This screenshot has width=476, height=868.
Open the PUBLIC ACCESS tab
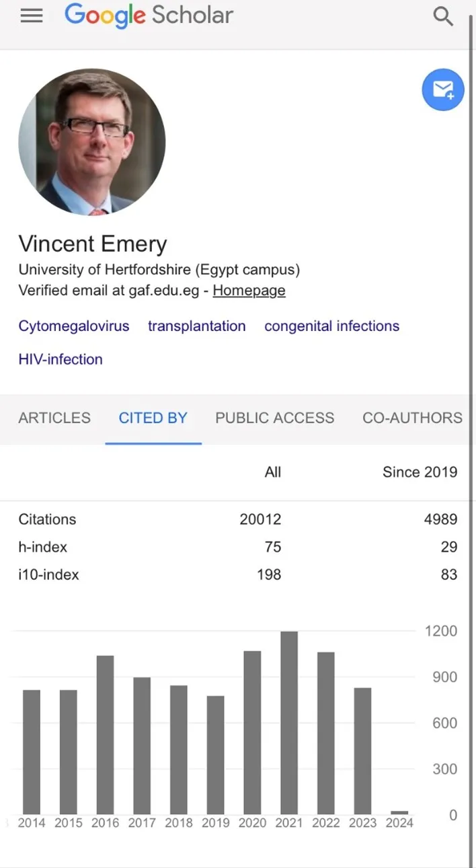tap(274, 418)
